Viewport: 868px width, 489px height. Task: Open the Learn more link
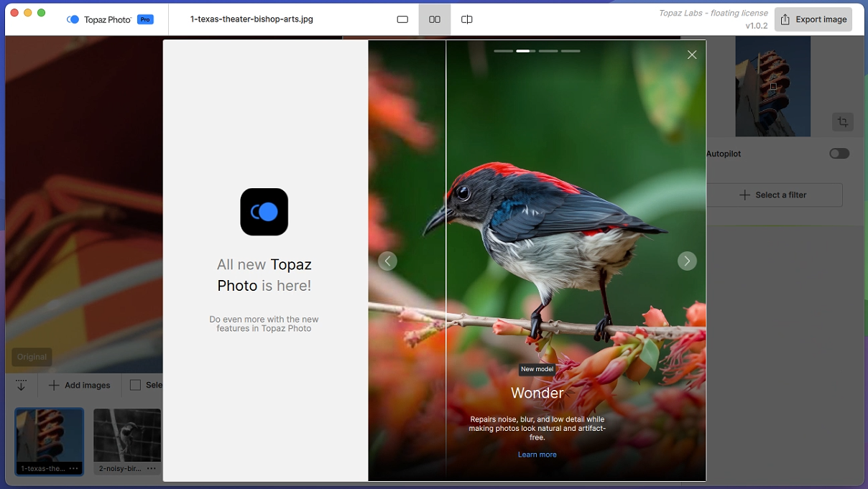tap(537, 455)
